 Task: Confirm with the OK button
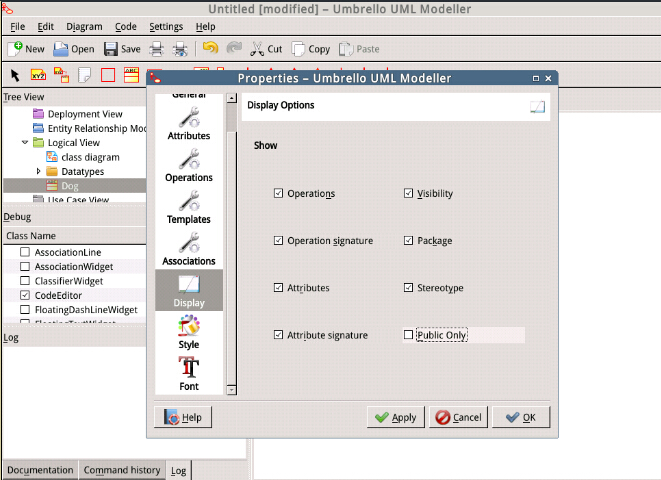(x=521, y=417)
